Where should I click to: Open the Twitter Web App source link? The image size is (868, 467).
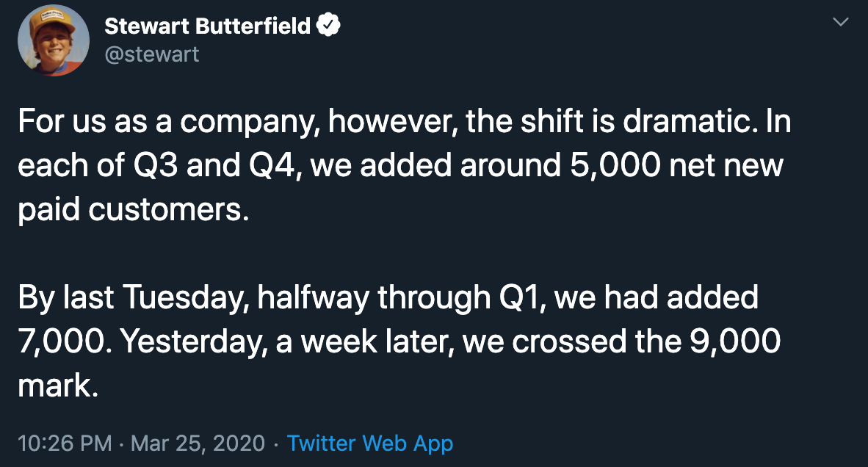point(370,444)
